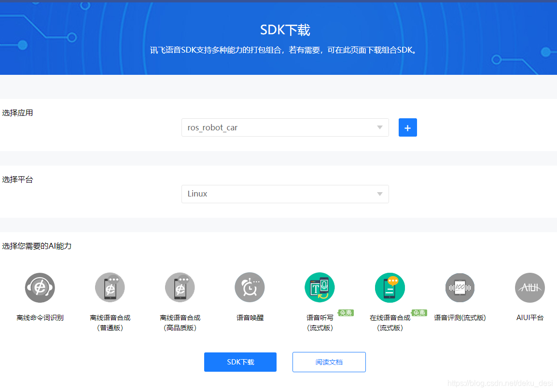Click the 选择应用 section label
The height and width of the screenshot is (392, 557).
pos(17,113)
